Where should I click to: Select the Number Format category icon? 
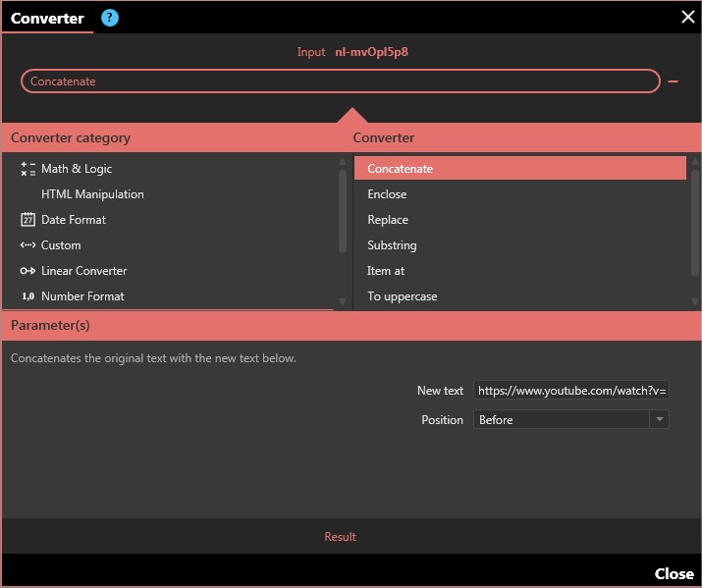(x=27, y=296)
